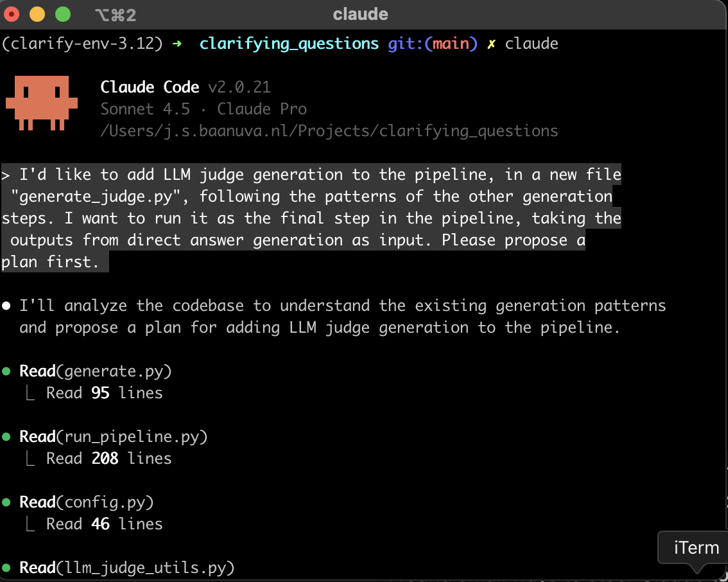
Task: Click the yellow ✗ git status marker
Action: [x=491, y=44]
